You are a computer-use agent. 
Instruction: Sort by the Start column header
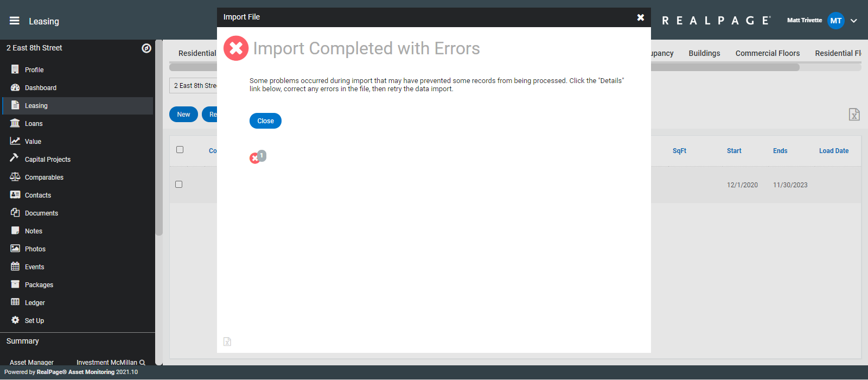[734, 151]
